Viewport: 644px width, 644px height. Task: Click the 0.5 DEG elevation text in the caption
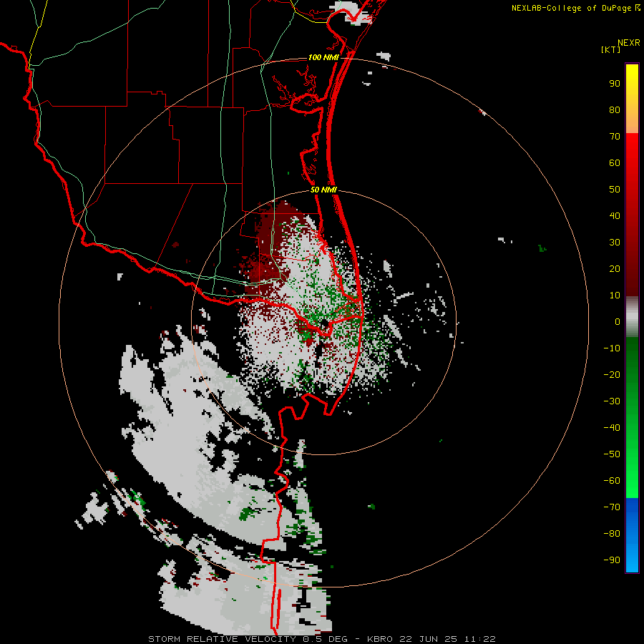tap(325, 639)
